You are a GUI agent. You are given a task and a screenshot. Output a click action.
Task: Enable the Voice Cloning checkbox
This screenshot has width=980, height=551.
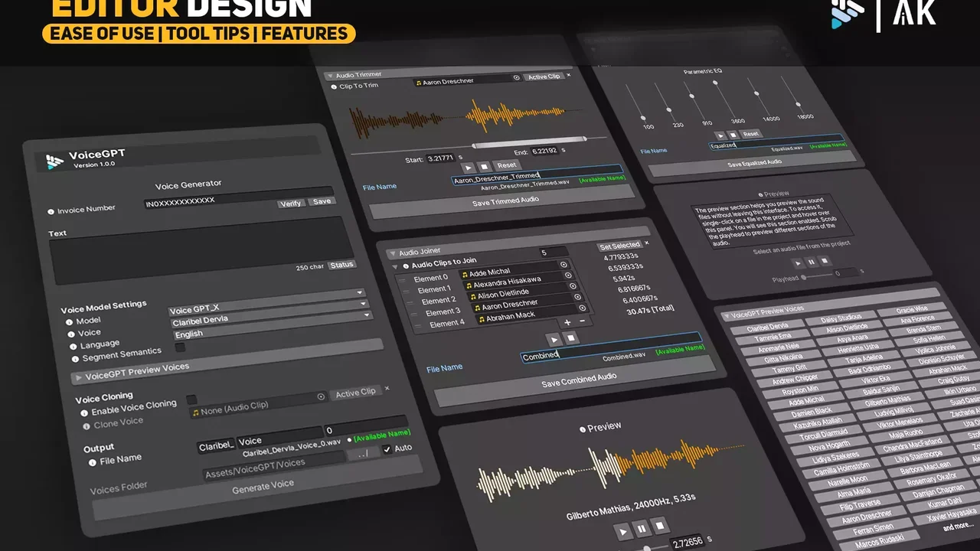click(x=191, y=399)
